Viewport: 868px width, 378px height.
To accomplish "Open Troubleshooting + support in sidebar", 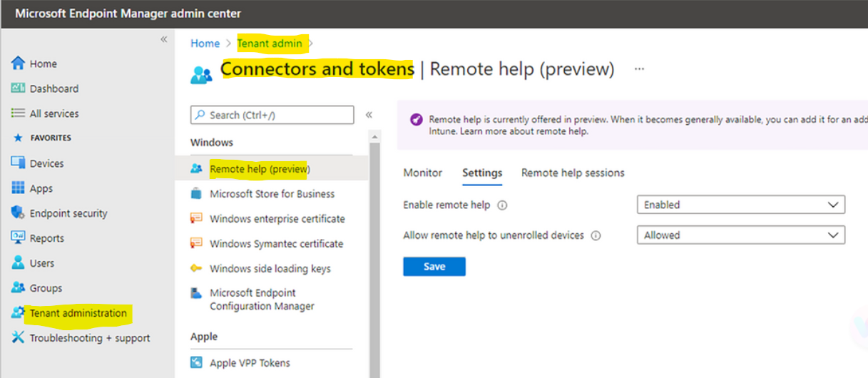I will (x=90, y=338).
